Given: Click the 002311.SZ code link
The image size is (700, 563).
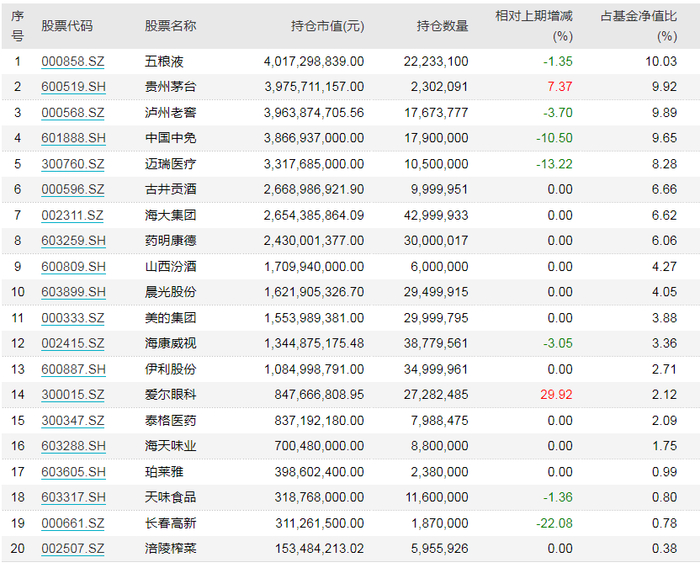Looking at the screenshot, I should [72, 215].
